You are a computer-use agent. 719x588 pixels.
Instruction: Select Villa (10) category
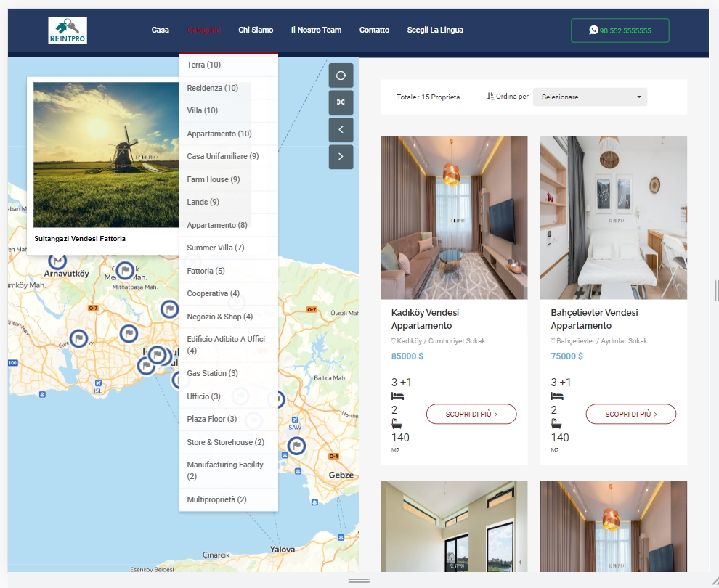tap(228, 110)
